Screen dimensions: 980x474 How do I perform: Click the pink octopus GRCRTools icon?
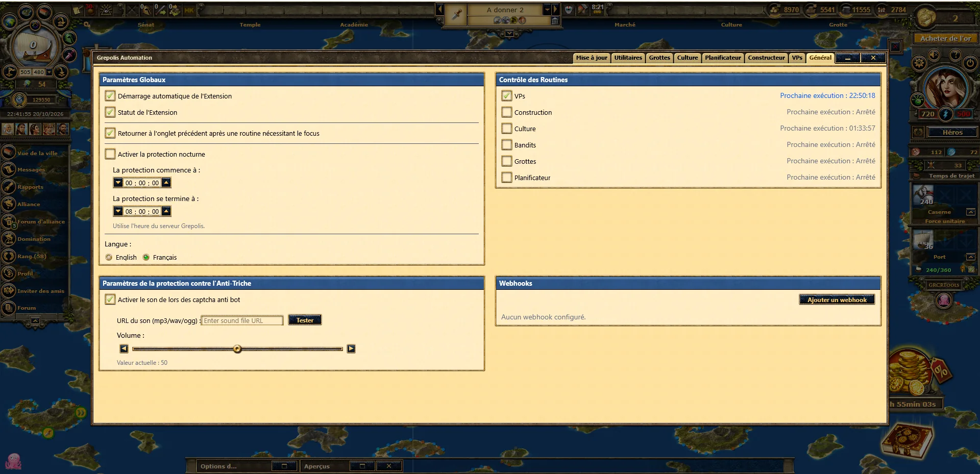pos(944,301)
